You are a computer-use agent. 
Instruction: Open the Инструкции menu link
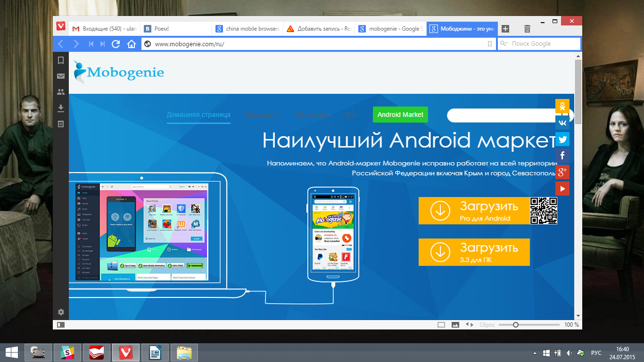pyautogui.click(x=313, y=115)
